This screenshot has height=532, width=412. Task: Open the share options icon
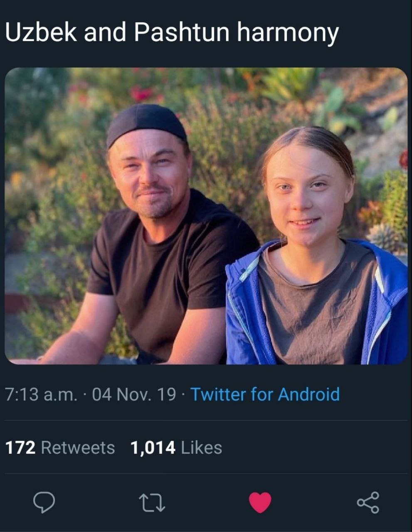pyautogui.click(x=368, y=502)
